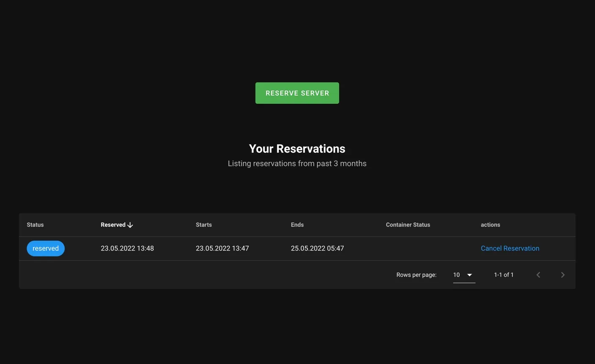Go to the previous page of reservations
Screen dimensions: 595x364
[538, 275]
